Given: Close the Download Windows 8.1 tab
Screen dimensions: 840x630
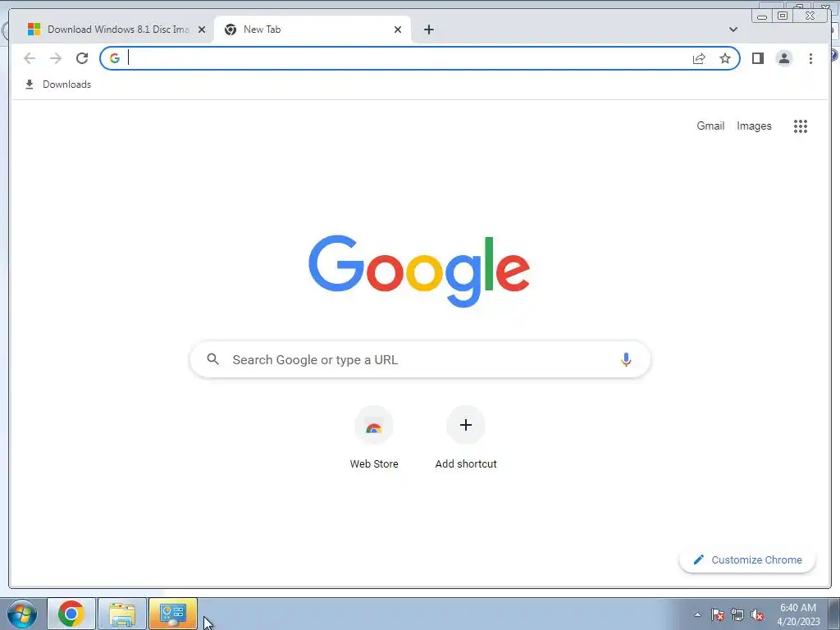Looking at the screenshot, I should point(202,30).
